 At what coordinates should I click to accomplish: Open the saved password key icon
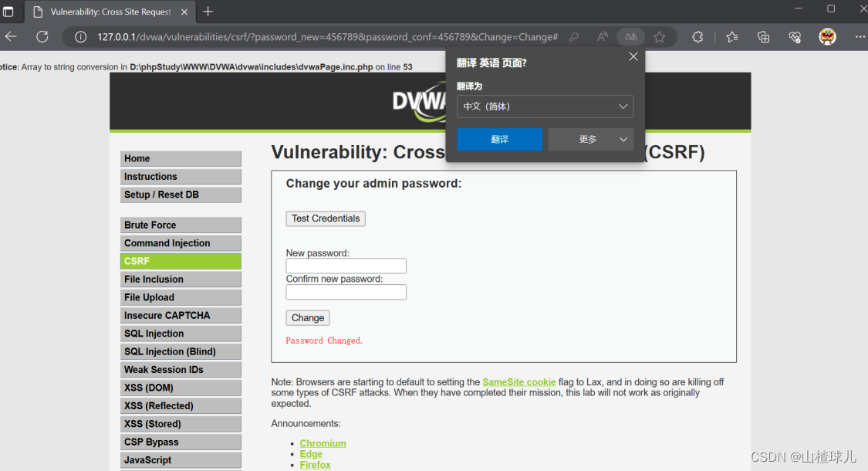(x=574, y=37)
